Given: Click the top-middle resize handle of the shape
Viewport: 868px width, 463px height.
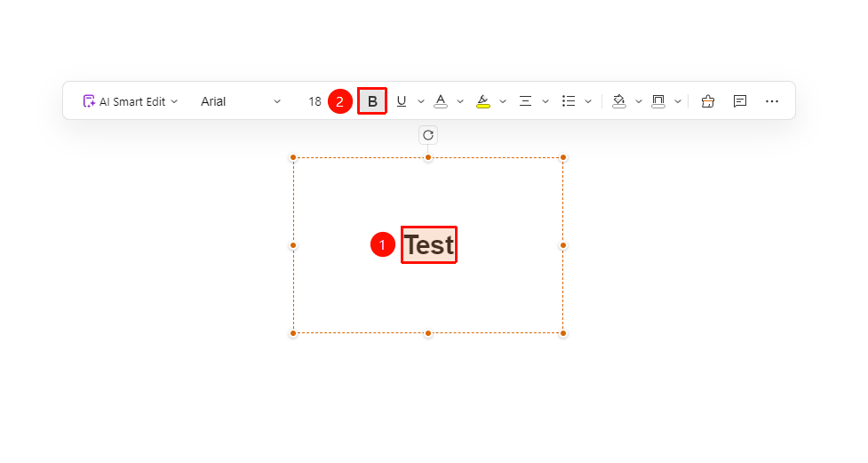Looking at the screenshot, I should 428,158.
